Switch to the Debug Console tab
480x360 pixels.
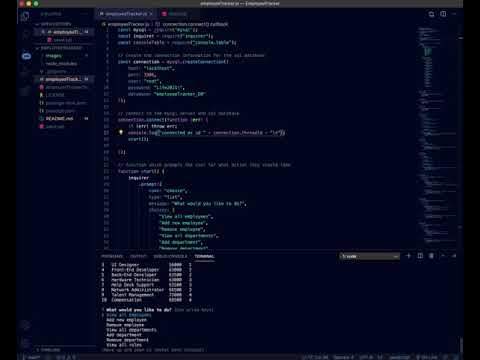[170, 256]
